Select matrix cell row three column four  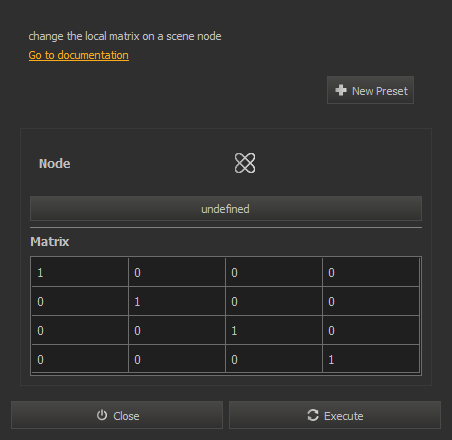[x=371, y=330]
